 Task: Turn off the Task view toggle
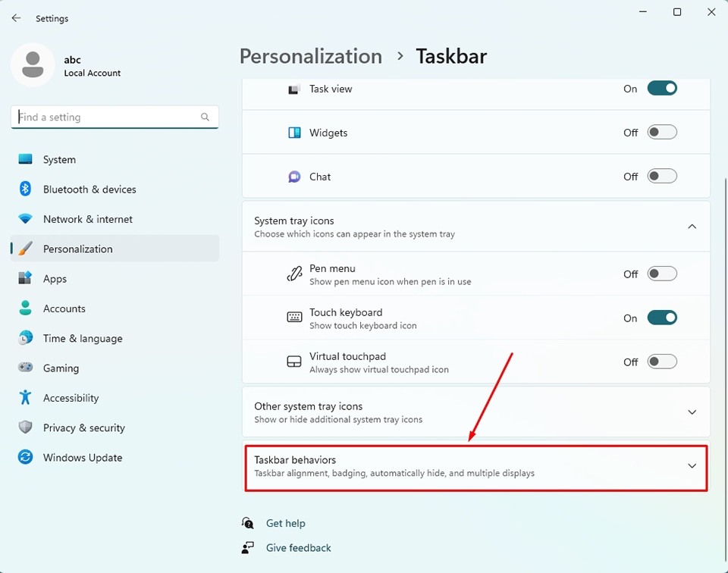[662, 88]
